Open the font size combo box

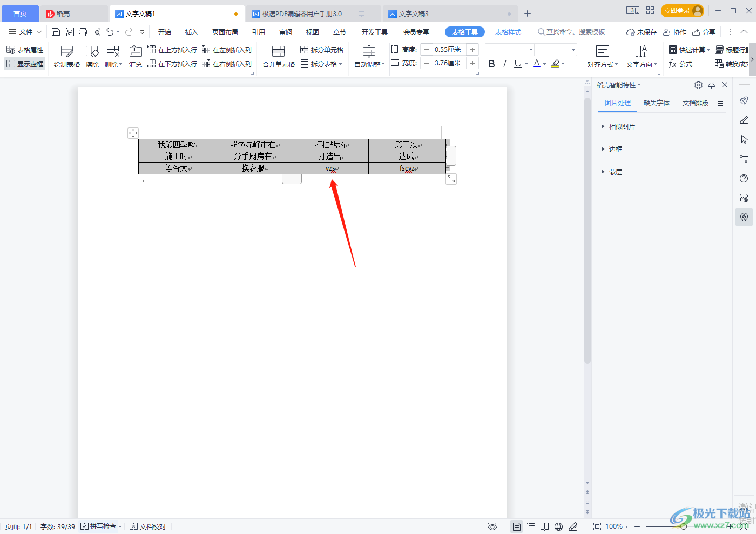(556, 50)
